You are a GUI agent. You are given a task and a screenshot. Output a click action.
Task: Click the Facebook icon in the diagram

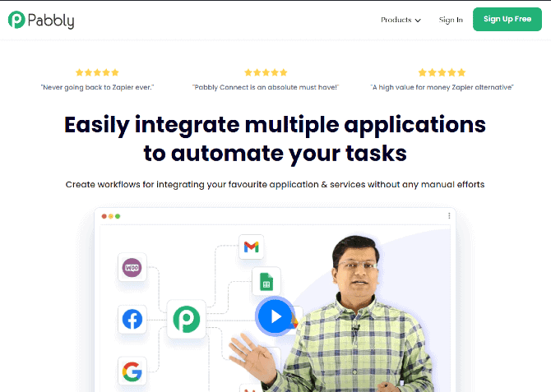pos(132,319)
